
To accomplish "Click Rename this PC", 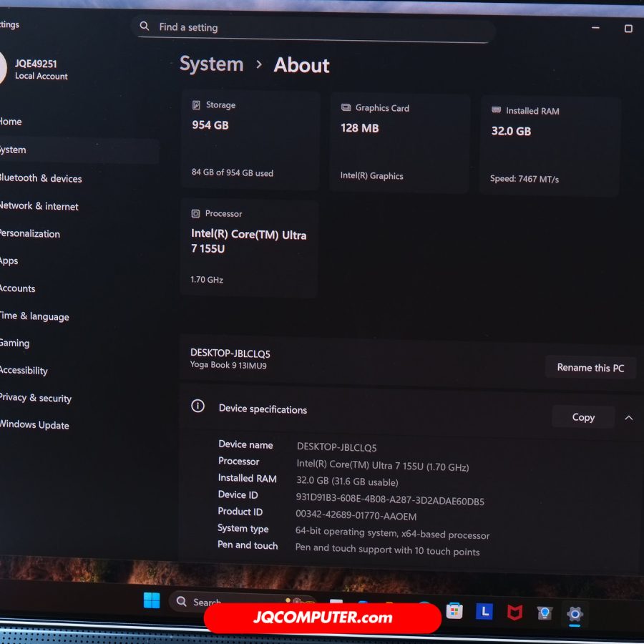I will click(590, 367).
